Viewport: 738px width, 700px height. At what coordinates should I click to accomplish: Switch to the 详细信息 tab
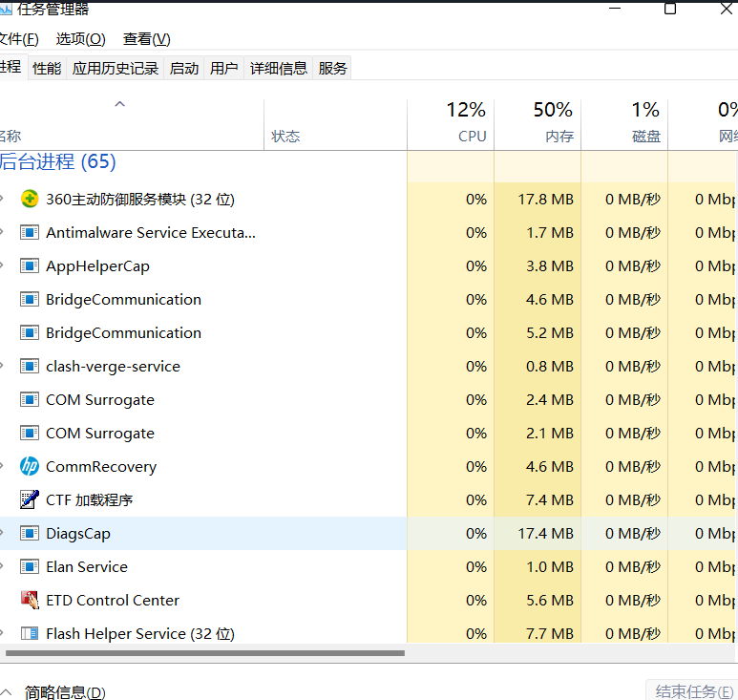(x=279, y=68)
